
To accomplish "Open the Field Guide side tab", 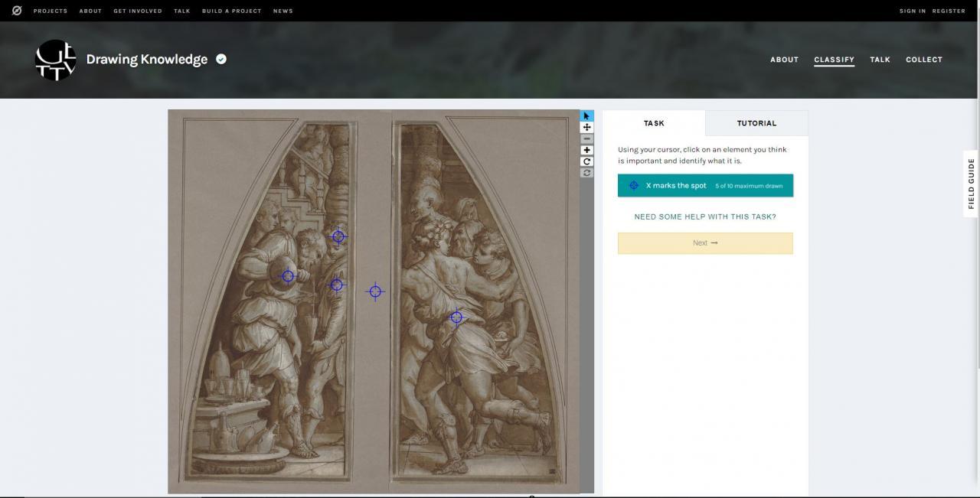I will point(971,184).
